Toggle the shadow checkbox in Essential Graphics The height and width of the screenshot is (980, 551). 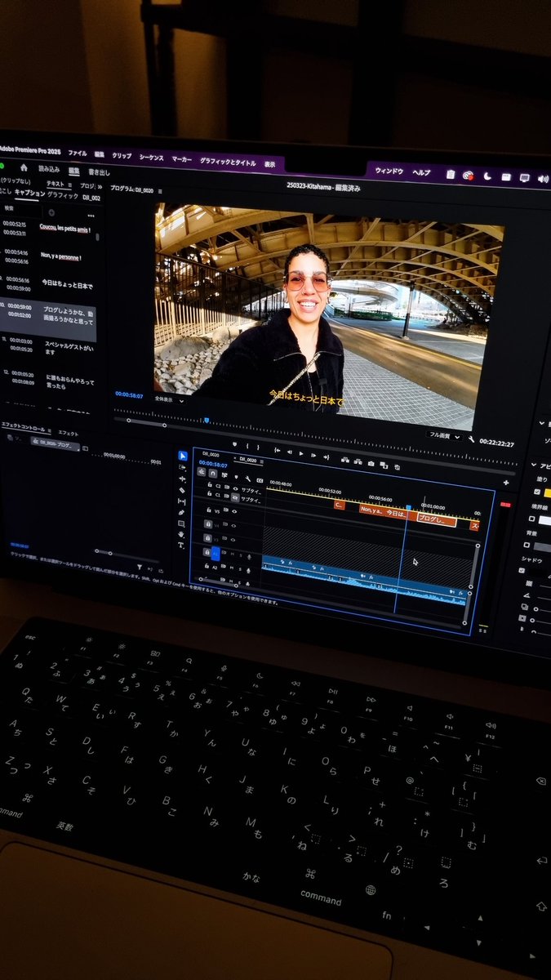point(522,570)
